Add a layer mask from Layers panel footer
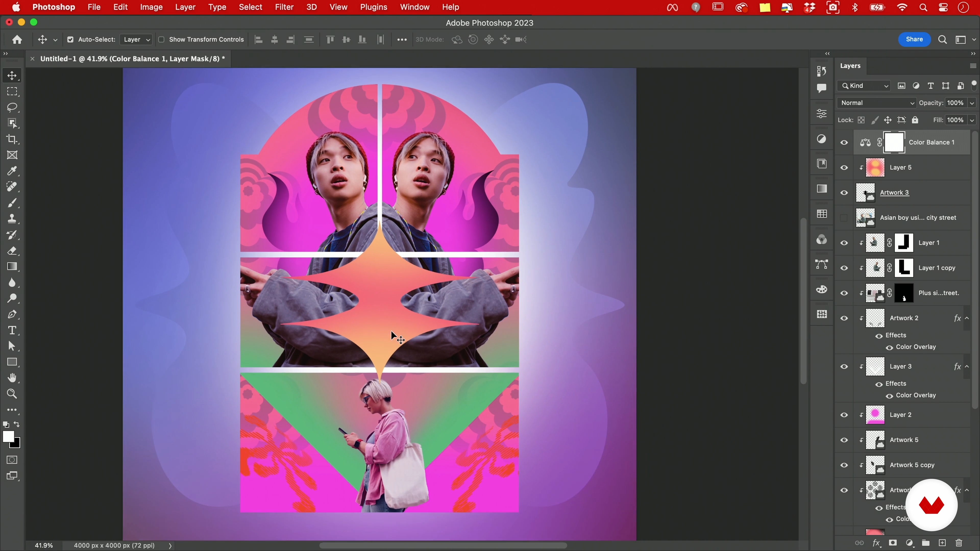This screenshot has width=980, height=551. [x=893, y=543]
